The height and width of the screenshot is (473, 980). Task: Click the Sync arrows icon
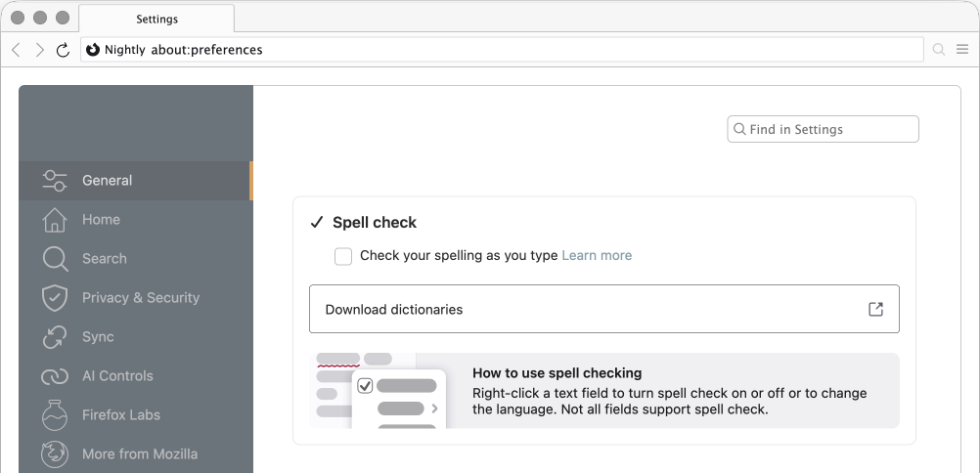54,337
